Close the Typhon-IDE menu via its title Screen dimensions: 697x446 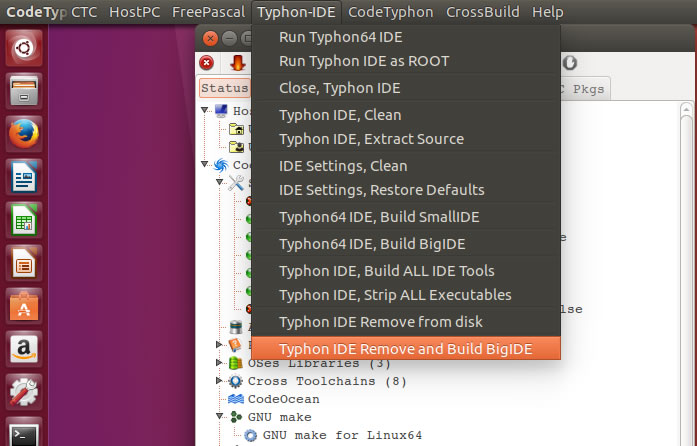(296, 12)
